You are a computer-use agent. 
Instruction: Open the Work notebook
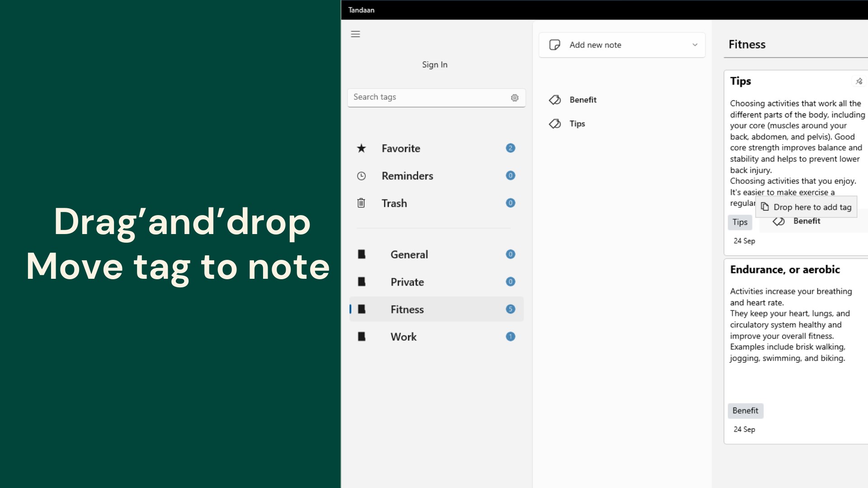tap(403, 337)
